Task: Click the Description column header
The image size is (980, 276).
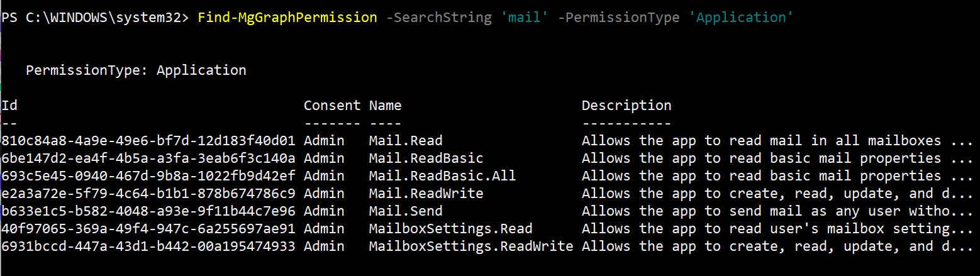Action: (626, 106)
